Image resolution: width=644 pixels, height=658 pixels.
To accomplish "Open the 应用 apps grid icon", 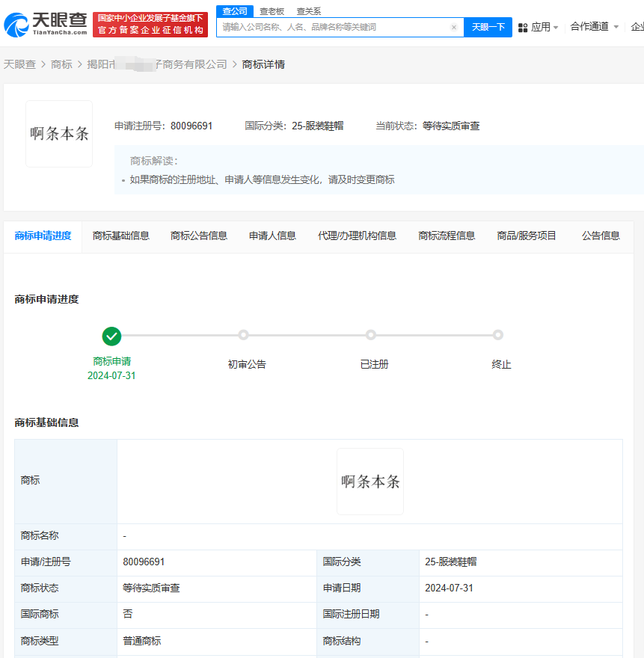I will [523, 26].
